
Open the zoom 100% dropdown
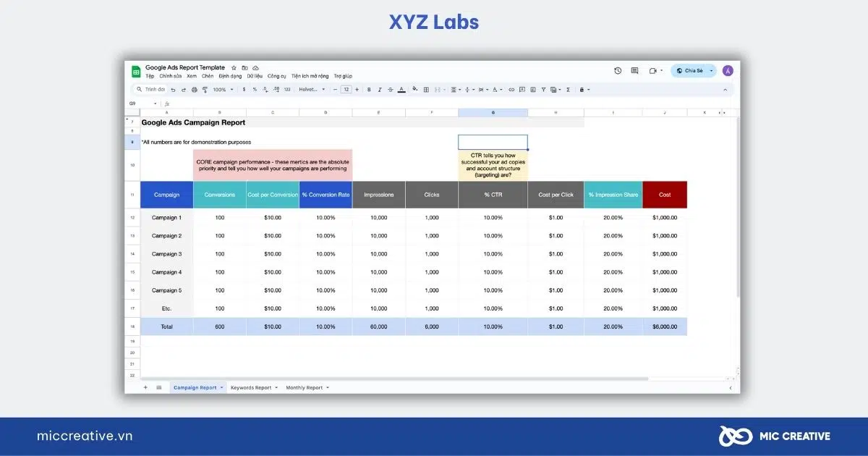(x=223, y=90)
